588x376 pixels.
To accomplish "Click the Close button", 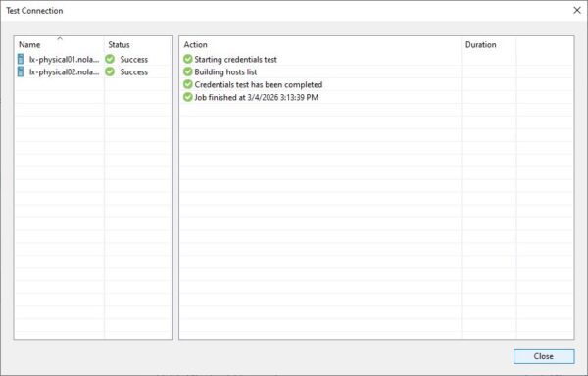I will [543, 356].
